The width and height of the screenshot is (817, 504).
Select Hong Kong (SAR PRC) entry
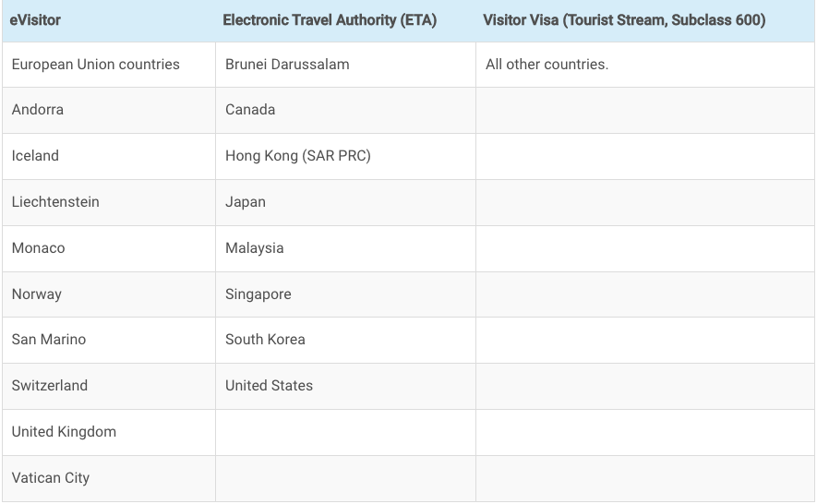(297, 156)
